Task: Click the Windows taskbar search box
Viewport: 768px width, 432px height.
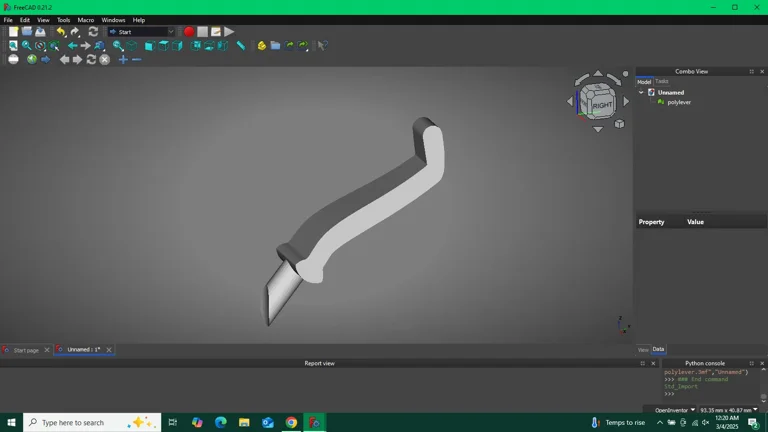Action: pyautogui.click(x=90, y=423)
